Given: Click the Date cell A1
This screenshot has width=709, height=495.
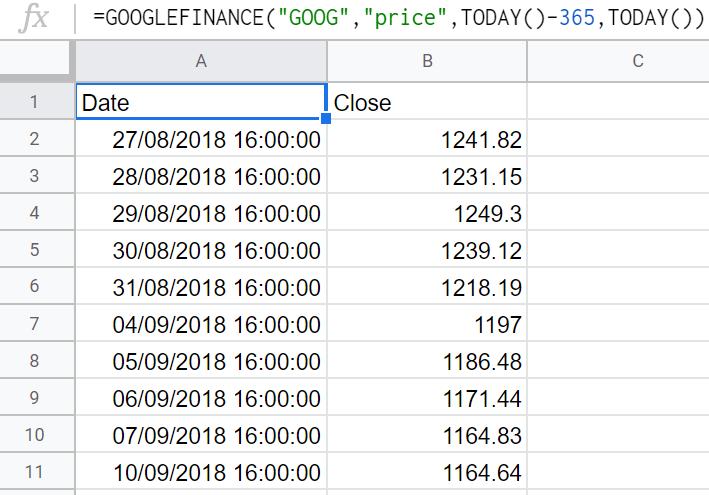Looking at the screenshot, I should 201,102.
